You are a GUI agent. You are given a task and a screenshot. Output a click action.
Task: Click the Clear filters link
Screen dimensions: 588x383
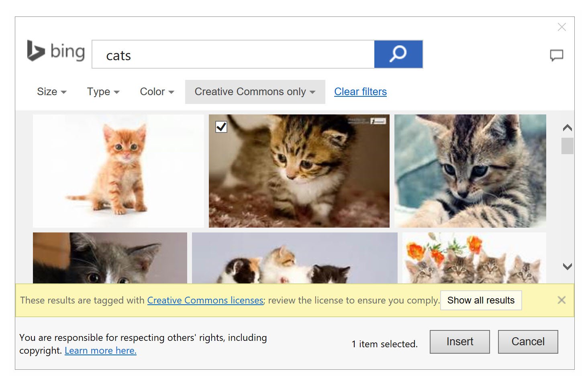[360, 92]
